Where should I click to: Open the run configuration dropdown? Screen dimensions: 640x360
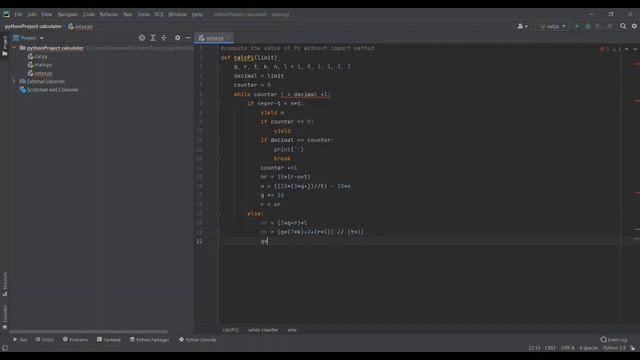[553, 26]
